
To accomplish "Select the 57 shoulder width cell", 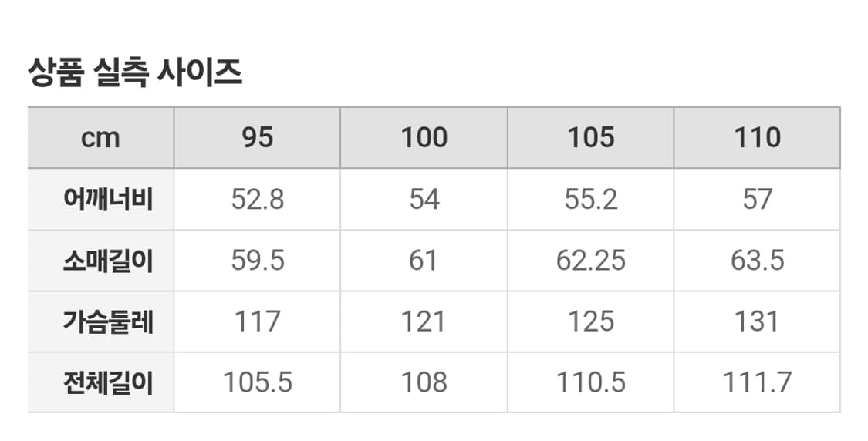I will 757,200.
